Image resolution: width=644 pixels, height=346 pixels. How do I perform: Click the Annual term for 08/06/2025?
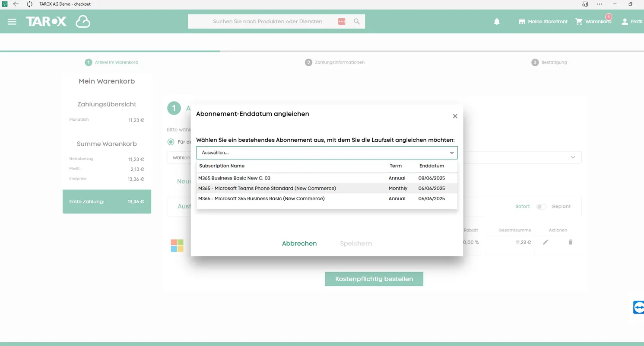pos(397,178)
